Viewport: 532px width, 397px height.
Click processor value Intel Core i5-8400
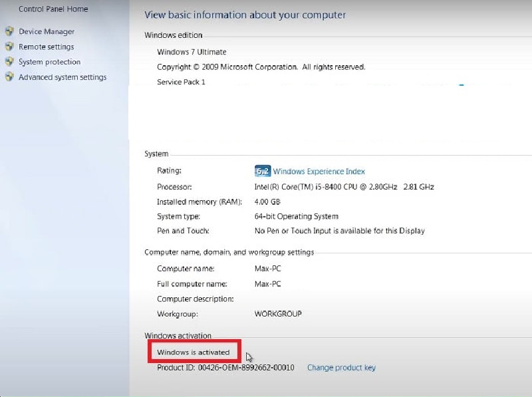(344, 187)
